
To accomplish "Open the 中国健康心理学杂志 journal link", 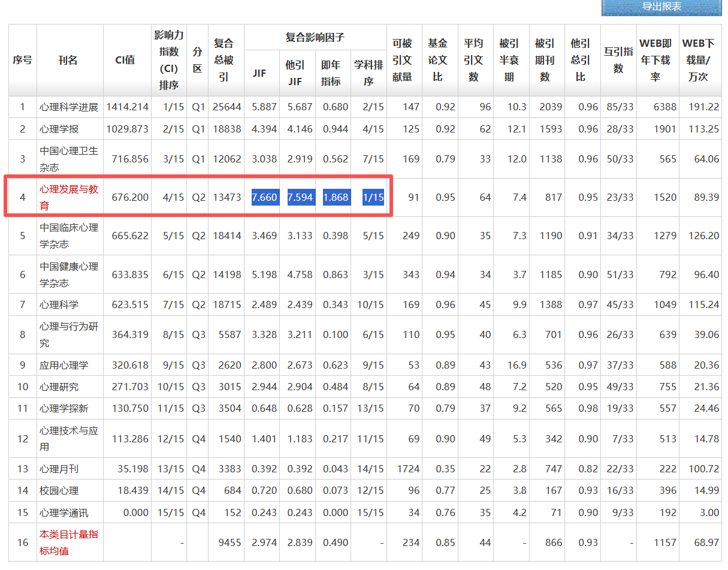I will tap(69, 275).
